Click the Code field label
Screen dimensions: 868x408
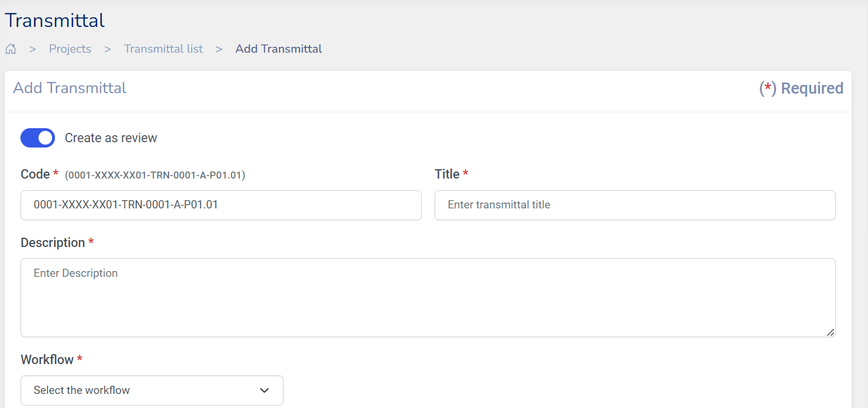(35, 174)
